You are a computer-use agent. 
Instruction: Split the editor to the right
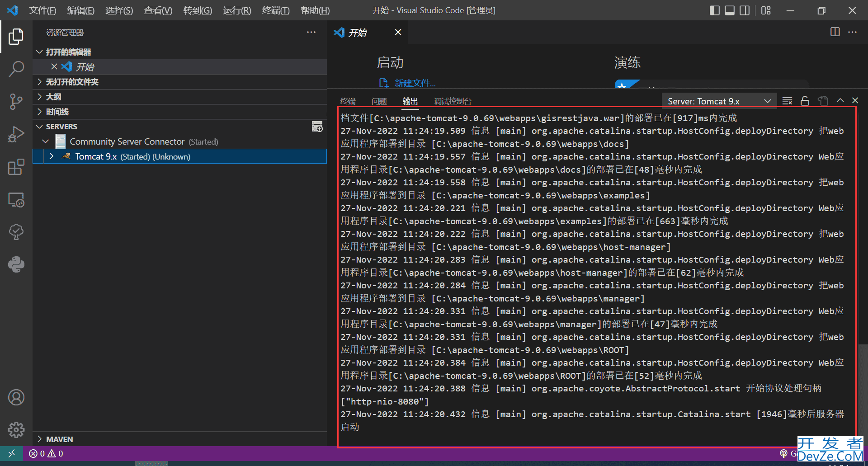click(835, 32)
